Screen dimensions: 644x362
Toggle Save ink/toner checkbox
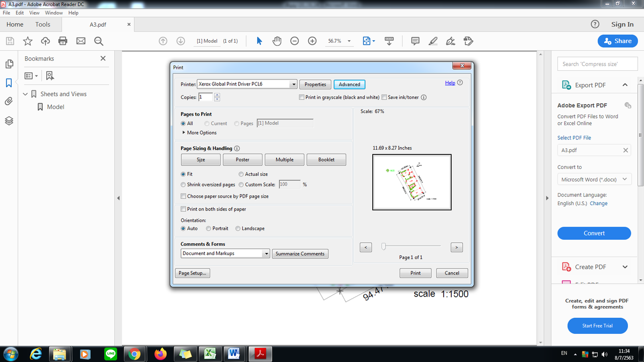[384, 98]
